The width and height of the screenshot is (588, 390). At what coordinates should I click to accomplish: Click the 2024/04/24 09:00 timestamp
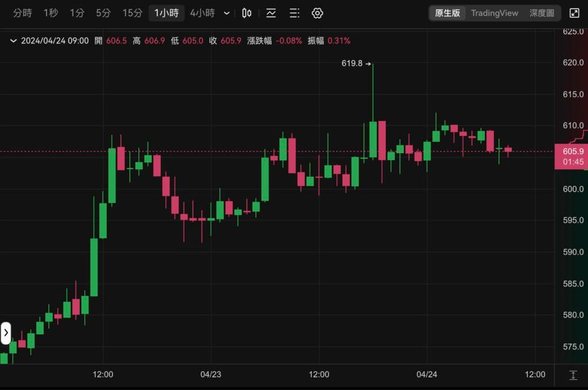(55, 41)
